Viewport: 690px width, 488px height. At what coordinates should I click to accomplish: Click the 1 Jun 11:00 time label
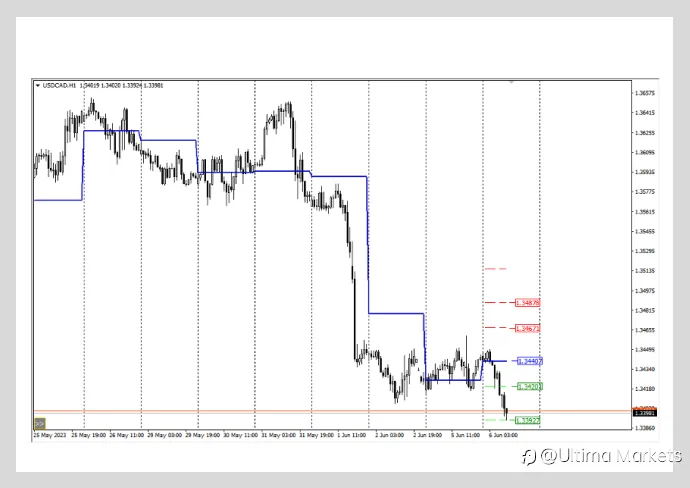pos(352,435)
